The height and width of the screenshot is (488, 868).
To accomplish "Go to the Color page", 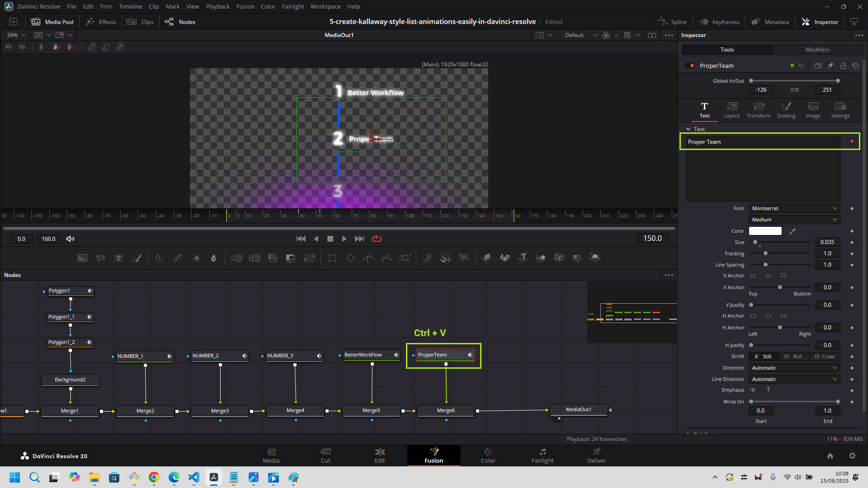I will pyautogui.click(x=488, y=455).
